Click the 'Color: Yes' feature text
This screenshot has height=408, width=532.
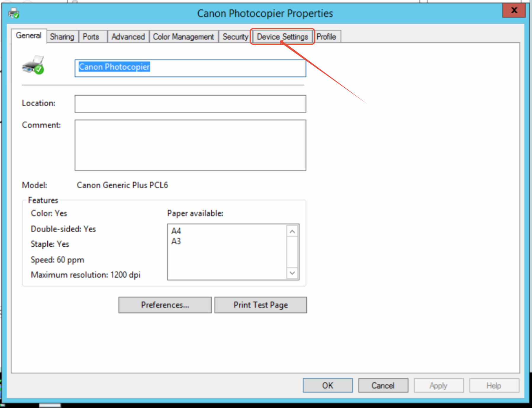[x=49, y=213]
